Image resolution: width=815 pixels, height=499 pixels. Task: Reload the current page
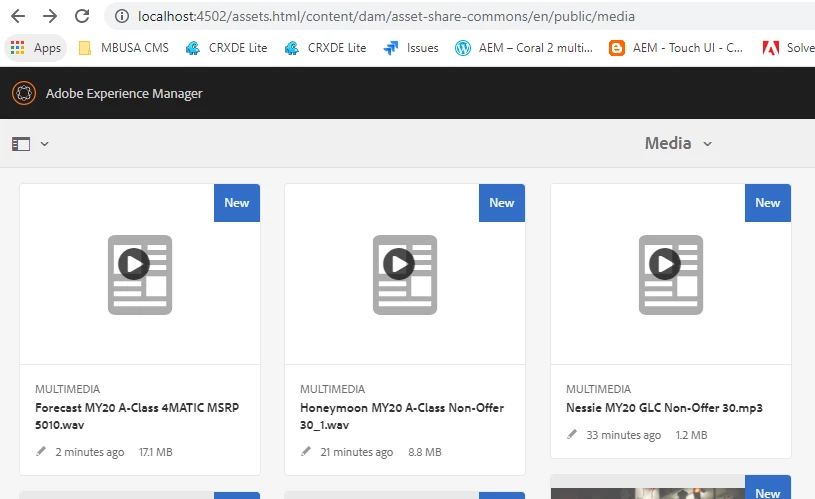[82, 16]
